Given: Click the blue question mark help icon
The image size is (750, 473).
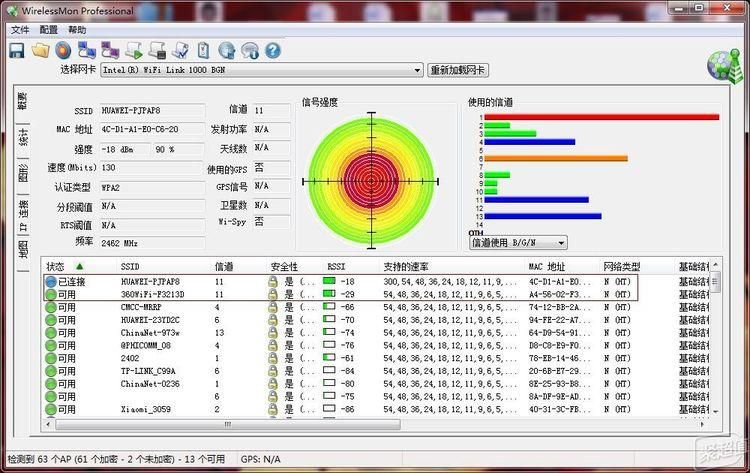Looking at the screenshot, I should pyautogui.click(x=273, y=50).
